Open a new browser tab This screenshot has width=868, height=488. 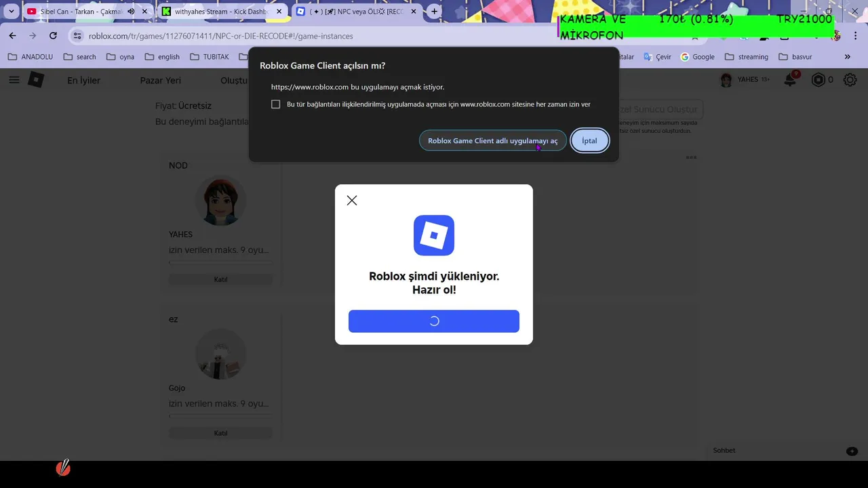pos(435,12)
